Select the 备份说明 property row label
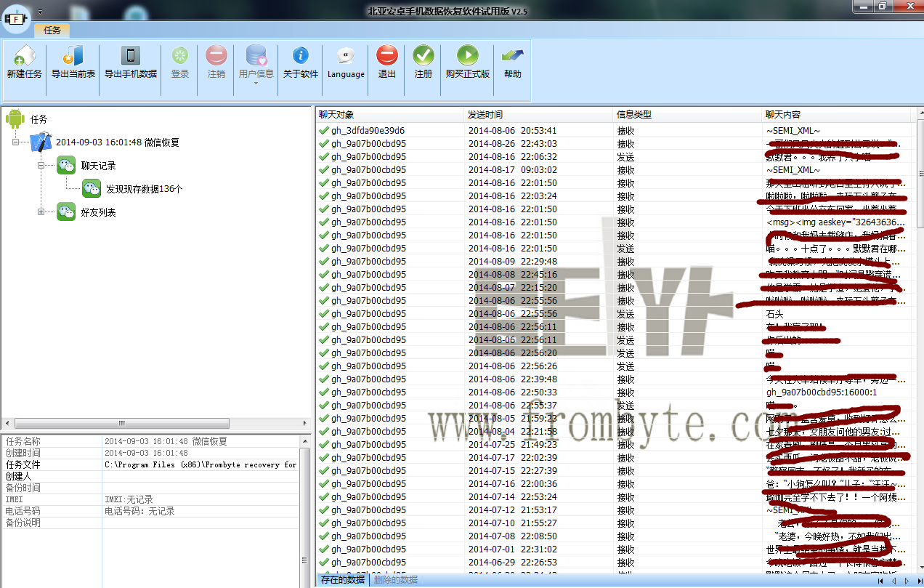 [x=23, y=523]
